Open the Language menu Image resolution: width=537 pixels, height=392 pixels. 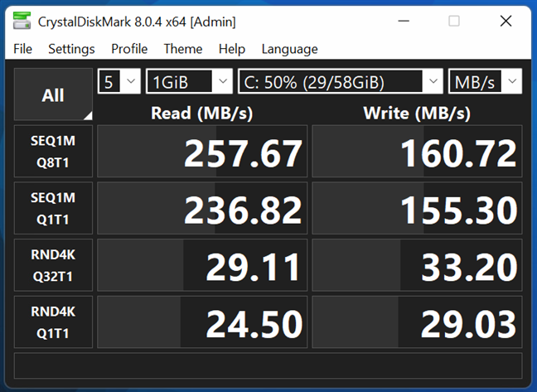289,49
